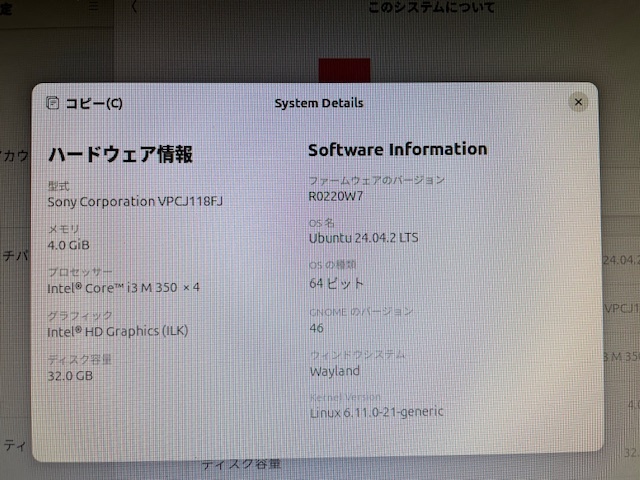Viewport: 640px width, 480px height.
Task: Click the back arrow in the settings header
Action: [x=134, y=7]
